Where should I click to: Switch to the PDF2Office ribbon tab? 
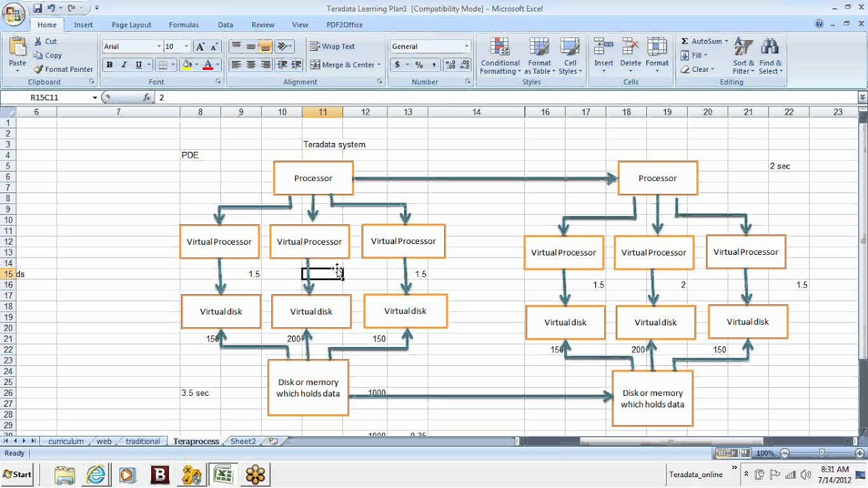pos(344,25)
